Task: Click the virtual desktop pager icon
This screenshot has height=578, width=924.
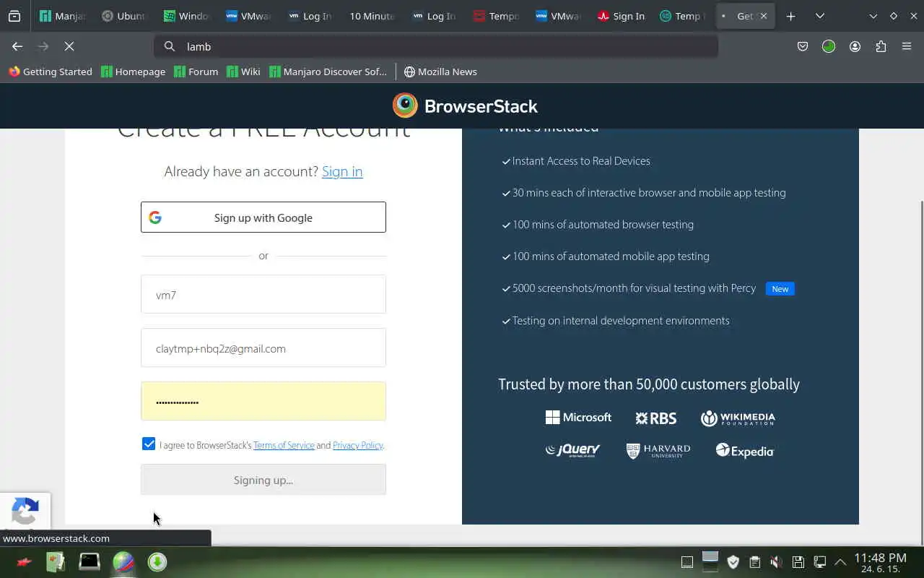Action: 710,561
